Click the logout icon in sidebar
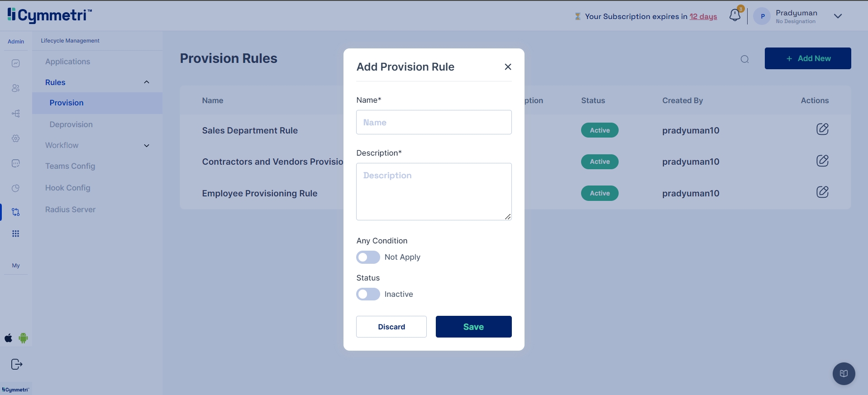This screenshot has width=868, height=395. coord(16,364)
